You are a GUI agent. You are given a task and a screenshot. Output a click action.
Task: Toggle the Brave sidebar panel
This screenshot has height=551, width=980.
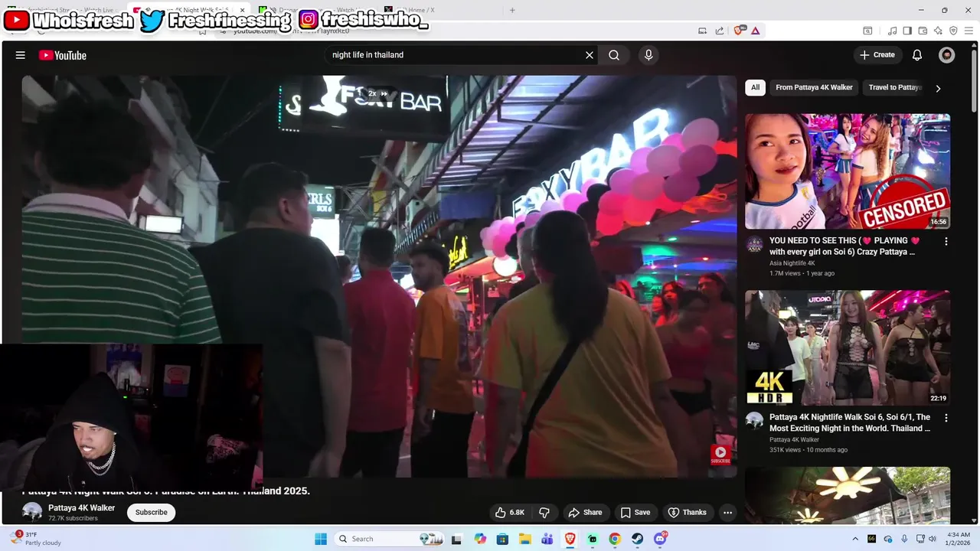[907, 31]
